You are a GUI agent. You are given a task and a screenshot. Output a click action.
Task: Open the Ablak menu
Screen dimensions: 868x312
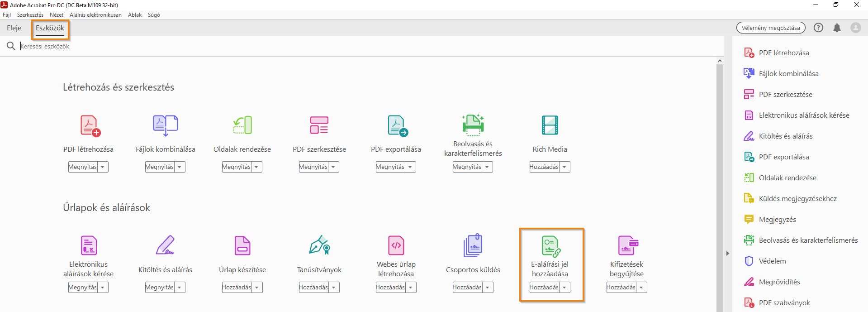pos(135,15)
